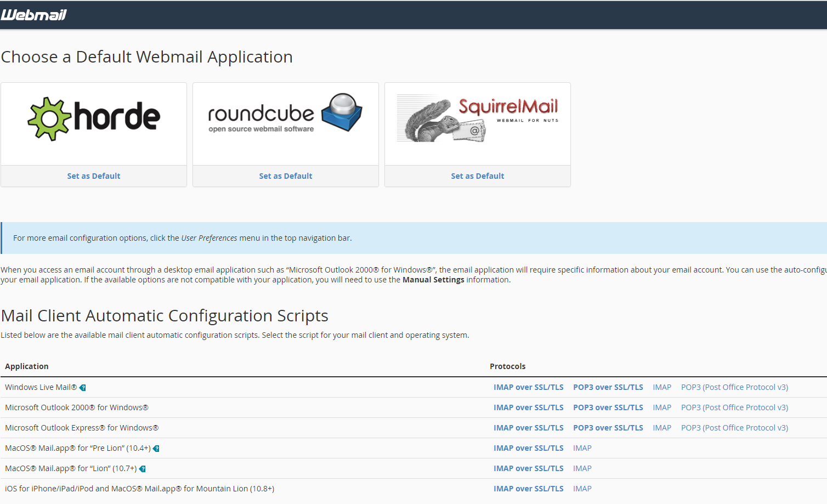Select POP3 (Post Office Protocol v3) for Outlook Express
Screen dimensions: 827x504
pyautogui.click(x=734, y=428)
